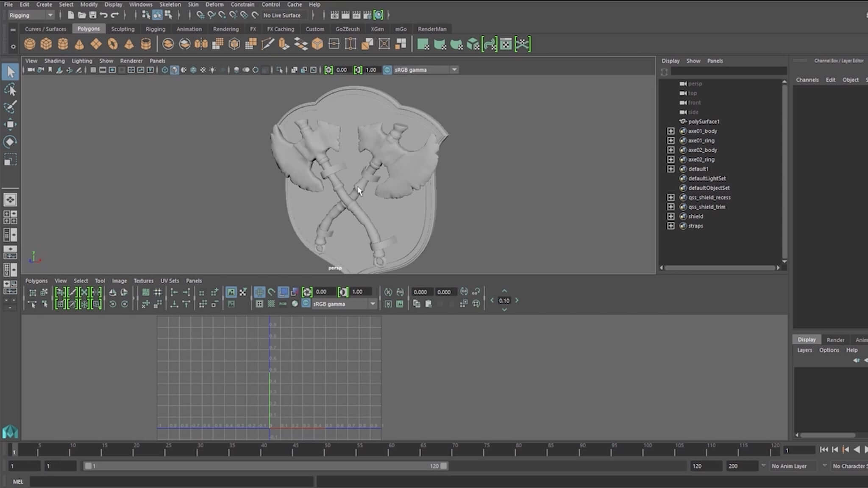
Task: Choose the Rotate tool in toolbox
Action: [10, 141]
